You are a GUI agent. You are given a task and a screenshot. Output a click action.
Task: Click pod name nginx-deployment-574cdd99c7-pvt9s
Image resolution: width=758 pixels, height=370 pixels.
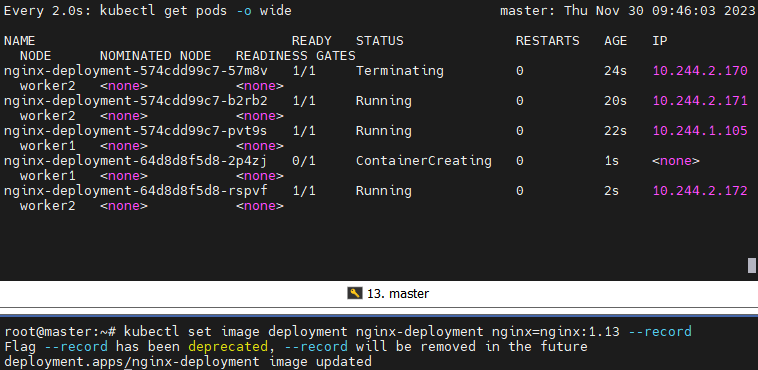tap(135, 131)
